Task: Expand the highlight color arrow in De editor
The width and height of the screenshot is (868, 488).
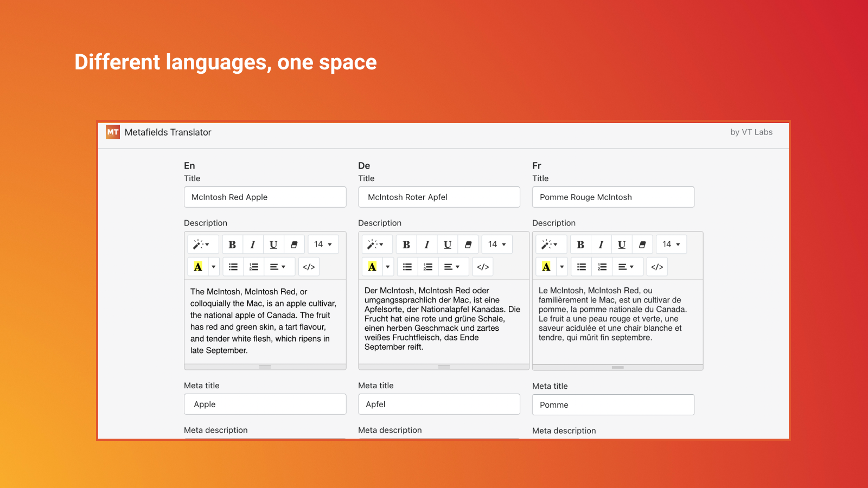Action: (387, 267)
